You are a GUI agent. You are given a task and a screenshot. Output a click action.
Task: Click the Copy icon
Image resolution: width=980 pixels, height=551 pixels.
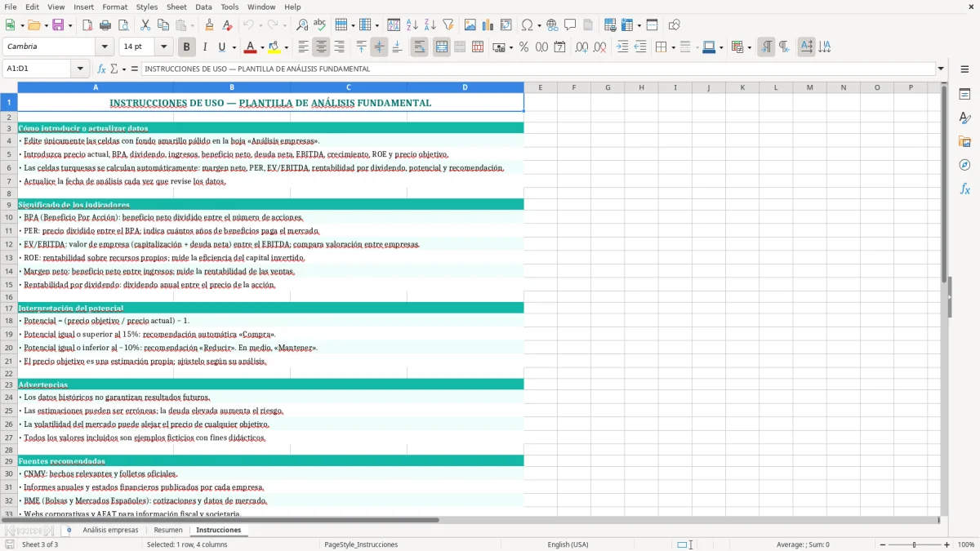[163, 25]
